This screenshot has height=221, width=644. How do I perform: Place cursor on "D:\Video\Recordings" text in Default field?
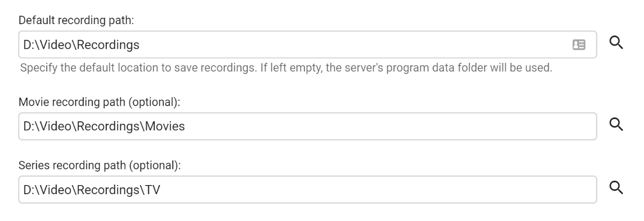pyautogui.click(x=82, y=45)
